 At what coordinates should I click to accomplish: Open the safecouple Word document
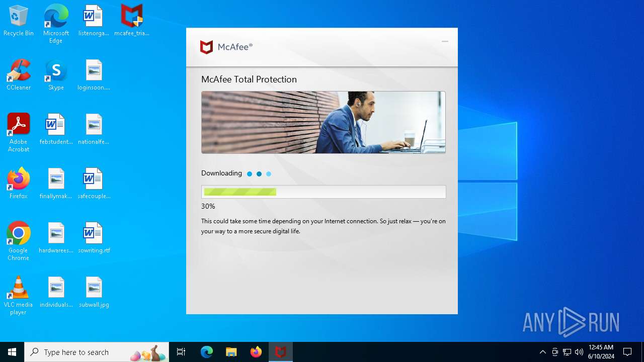94,184
